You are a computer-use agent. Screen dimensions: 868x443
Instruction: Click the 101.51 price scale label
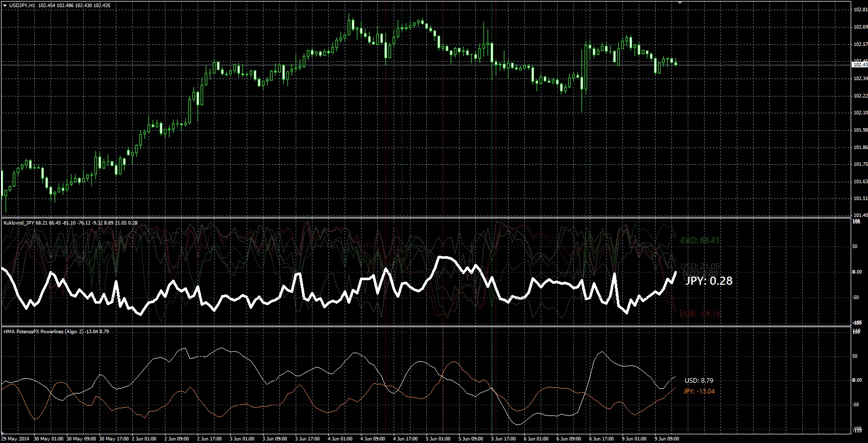click(860, 199)
